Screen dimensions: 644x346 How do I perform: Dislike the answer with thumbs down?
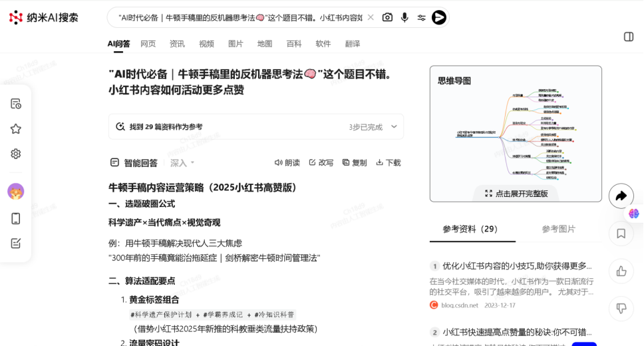(x=621, y=308)
